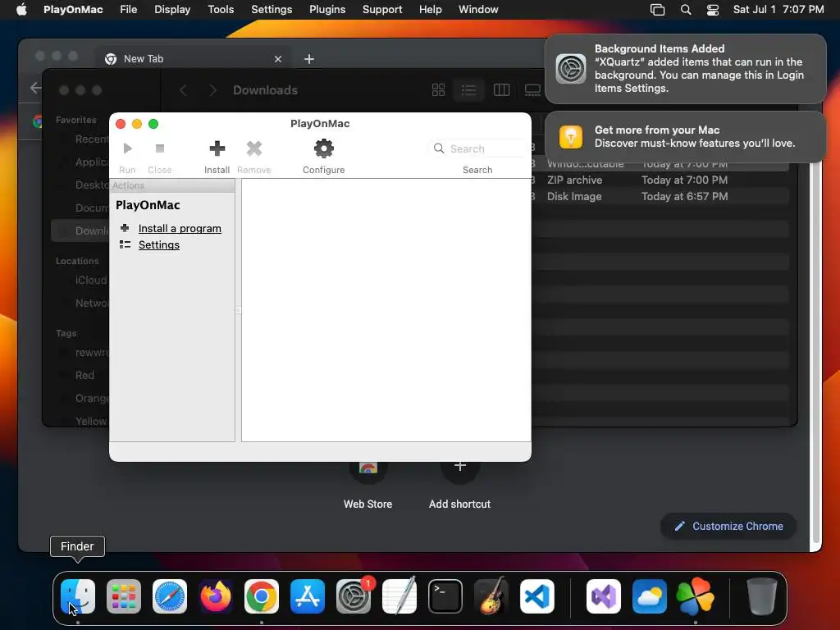Open the Window menu
The width and height of the screenshot is (840, 630).
point(478,10)
